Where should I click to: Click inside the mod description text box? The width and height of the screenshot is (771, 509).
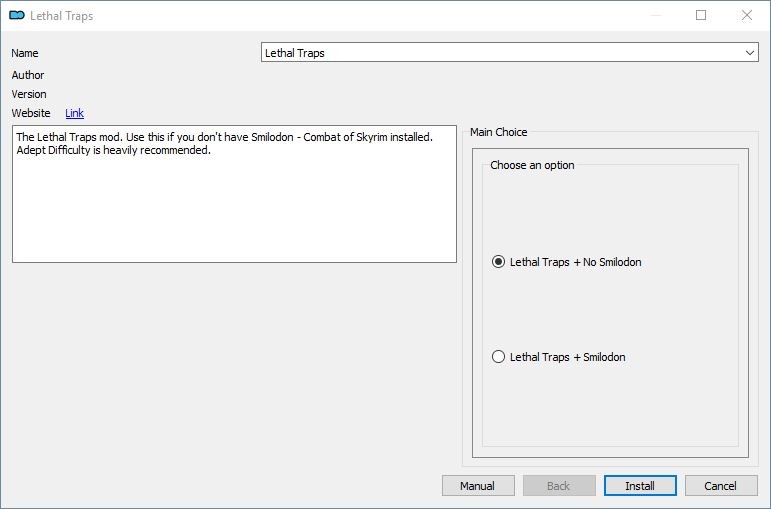pos(235,194)
